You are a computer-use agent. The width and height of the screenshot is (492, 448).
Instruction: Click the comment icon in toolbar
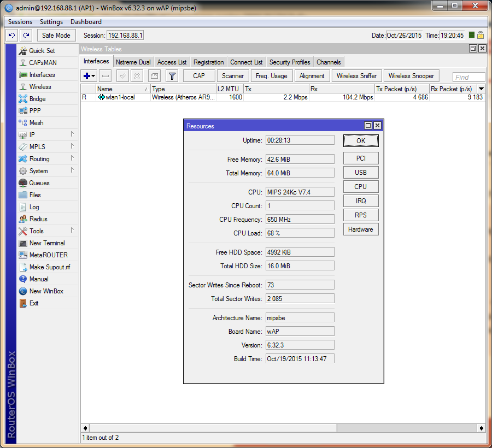154,76
